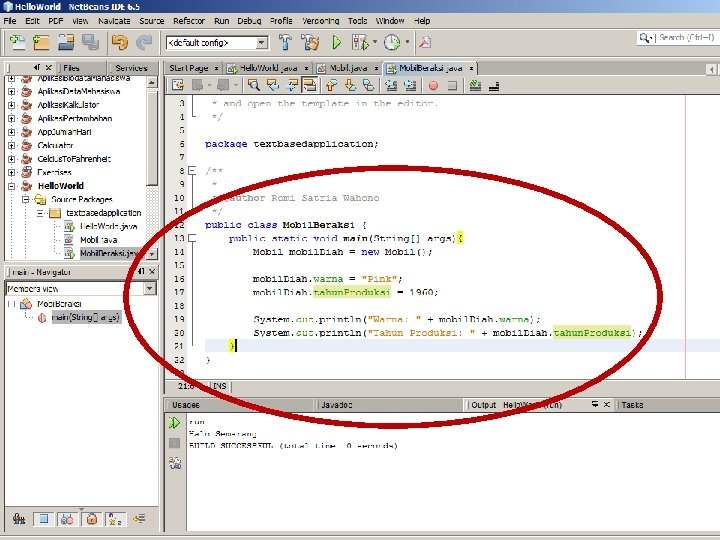Collapse the HelloWorld project node
This screenshot has width=720, height=540.
pos(11,186)
